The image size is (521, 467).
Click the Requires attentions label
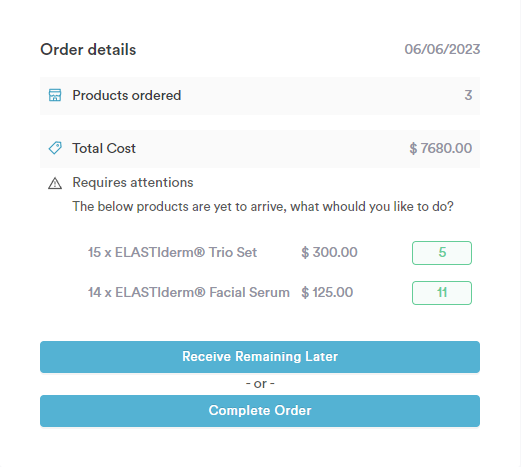pyautogui.click(x=133, y=183)
